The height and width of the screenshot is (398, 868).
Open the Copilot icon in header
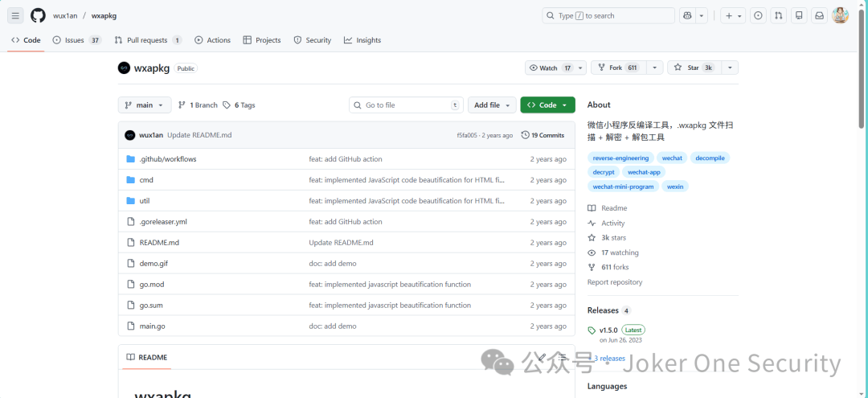(x=687, y=15)
